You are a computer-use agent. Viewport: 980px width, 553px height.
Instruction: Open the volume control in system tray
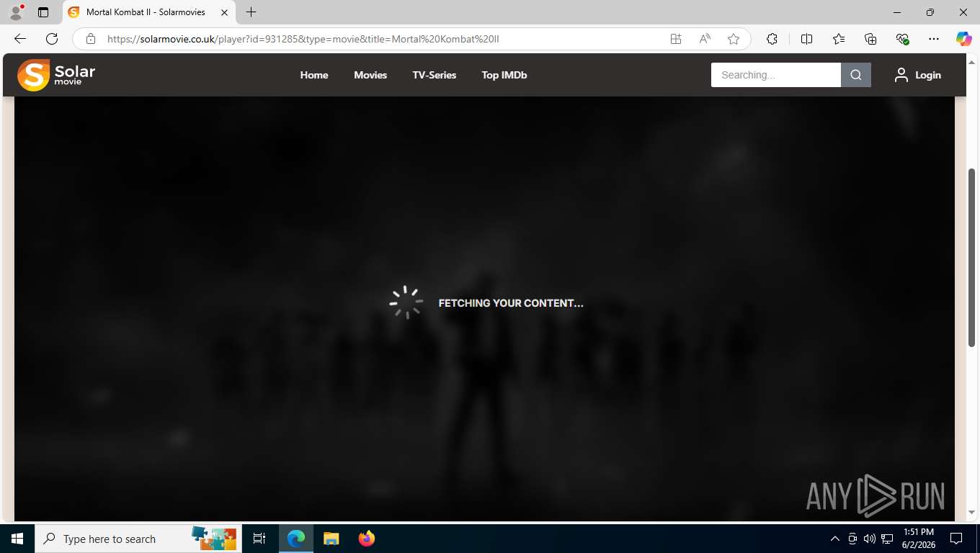tap(870, 539)
